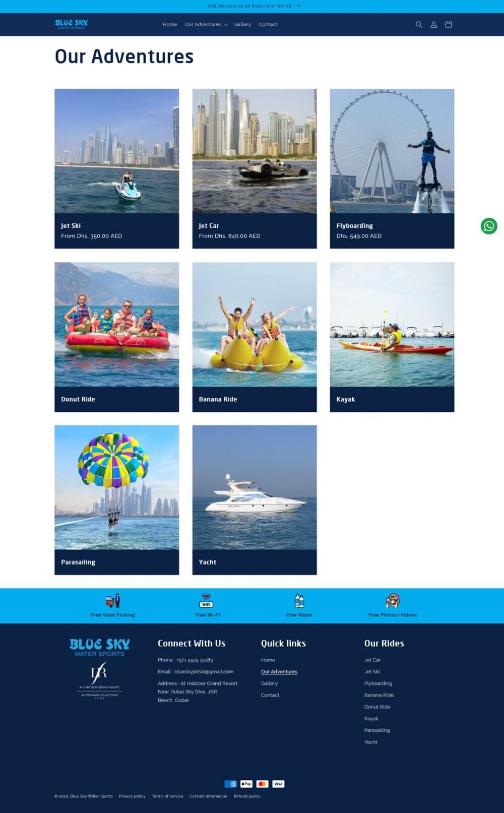Expand the Our Adventures dropdown menu
The image size is (504, 813).
click(x=206, y=25)
